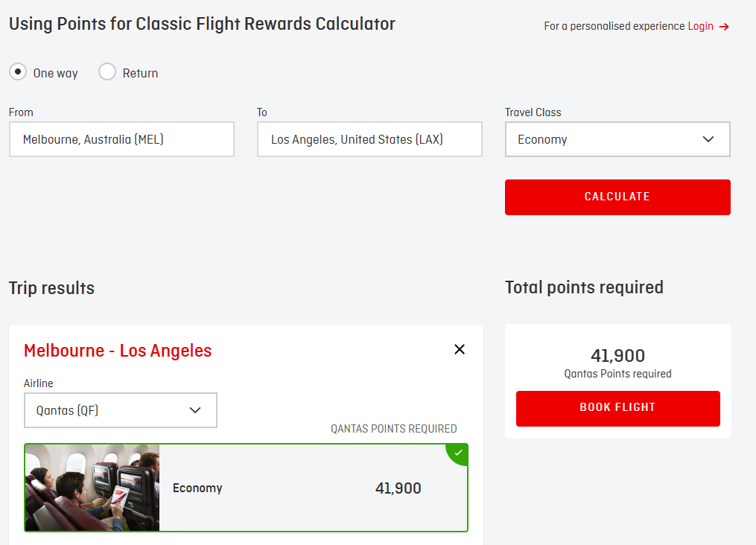Dismiss the Melbourne - Los Angeles trip result
This screenshot has width=756, height=545.
tap(460, 349)
